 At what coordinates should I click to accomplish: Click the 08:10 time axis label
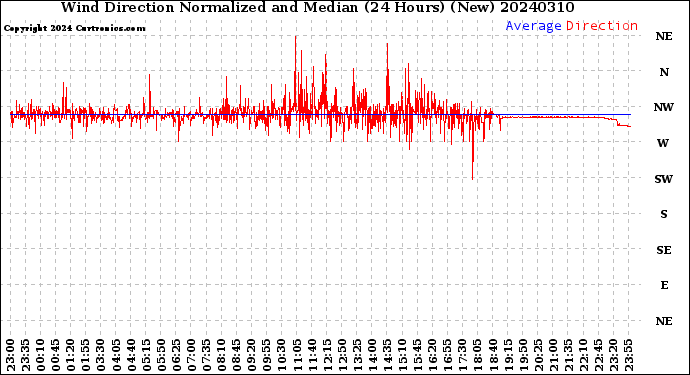221,356
